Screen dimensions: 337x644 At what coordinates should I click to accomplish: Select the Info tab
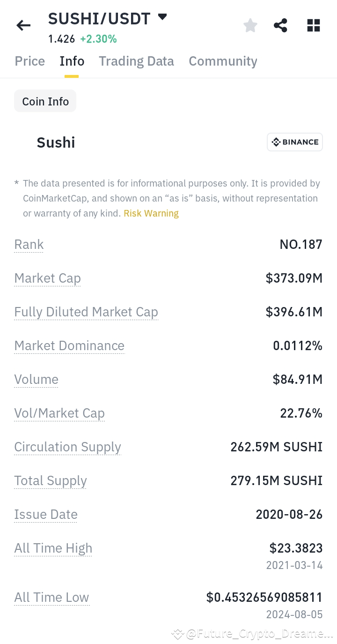coord(72,61)
